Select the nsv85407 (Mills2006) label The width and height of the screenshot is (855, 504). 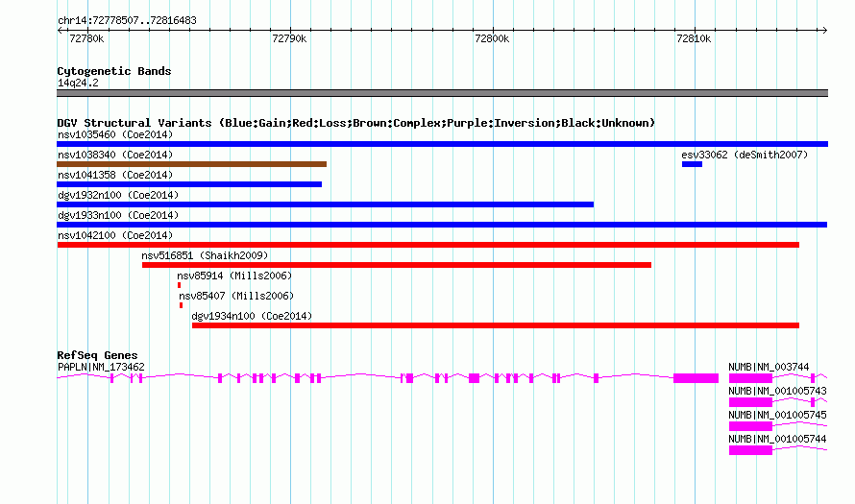(x=236, y=296)
